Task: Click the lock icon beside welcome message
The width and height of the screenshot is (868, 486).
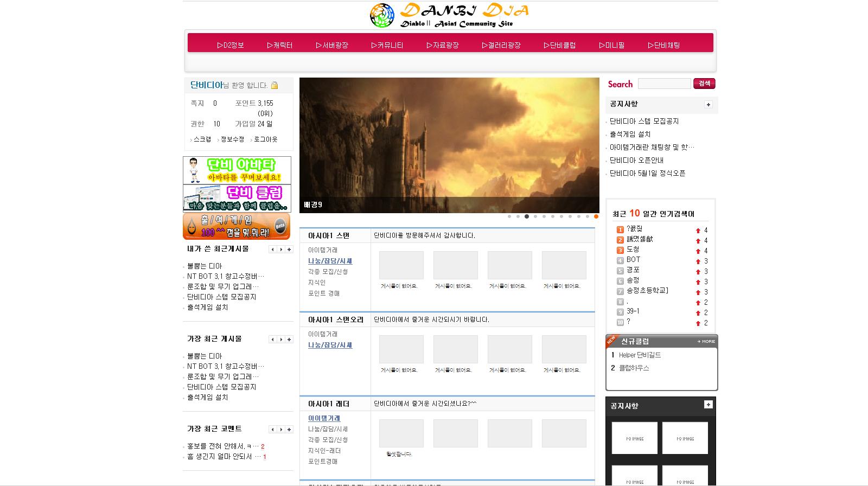Action: pyautogui.click(x=275, y=85)
